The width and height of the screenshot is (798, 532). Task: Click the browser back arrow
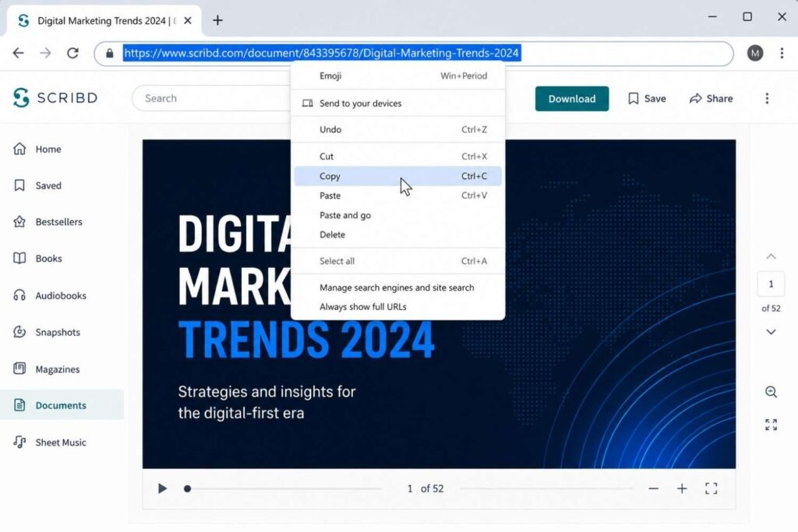pyautogui.click(x=19, y=53)
